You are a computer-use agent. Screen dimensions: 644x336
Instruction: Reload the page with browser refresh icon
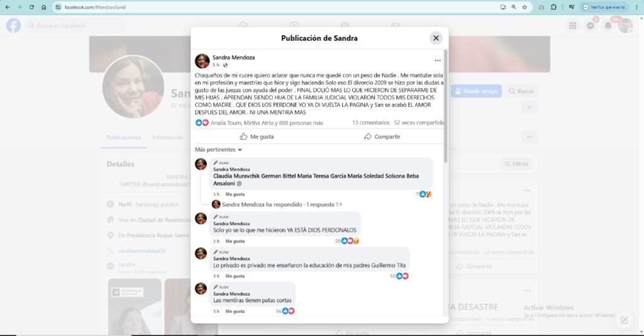[x=31, y=7]
